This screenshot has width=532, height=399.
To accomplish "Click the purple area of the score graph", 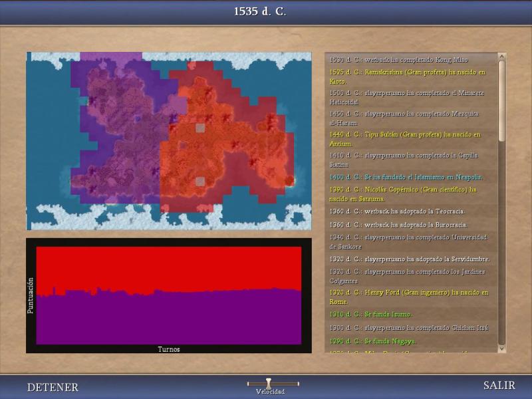I will pyautogui.click(x=166, y=319).
